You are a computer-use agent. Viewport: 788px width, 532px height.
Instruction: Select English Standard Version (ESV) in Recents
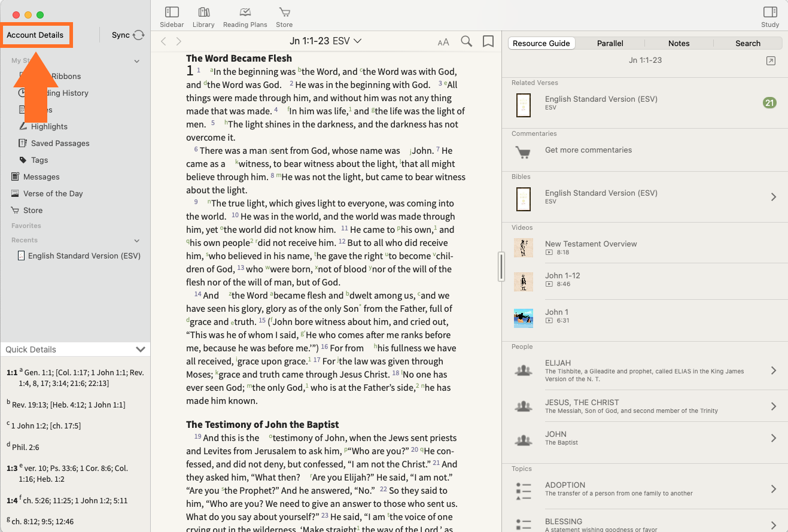[x=84, y=256]
